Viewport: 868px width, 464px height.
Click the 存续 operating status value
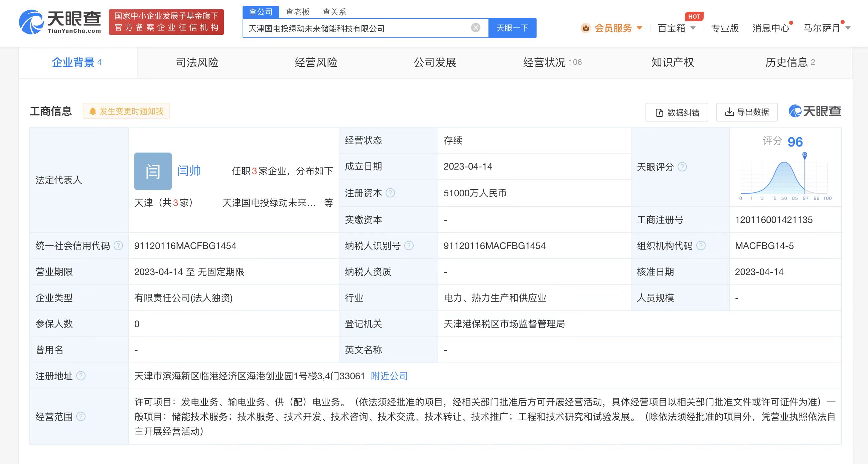click(453, 141)
